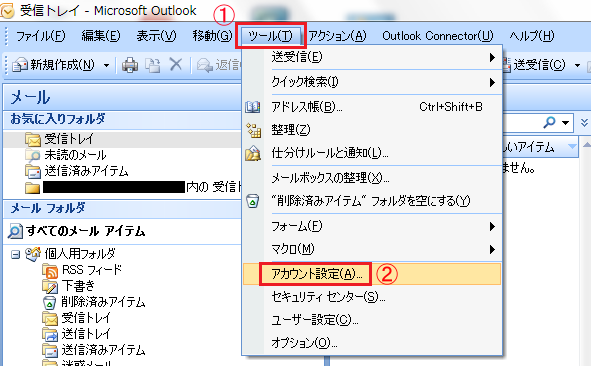Click the 返信 reply toolbar button

[219, 65]
